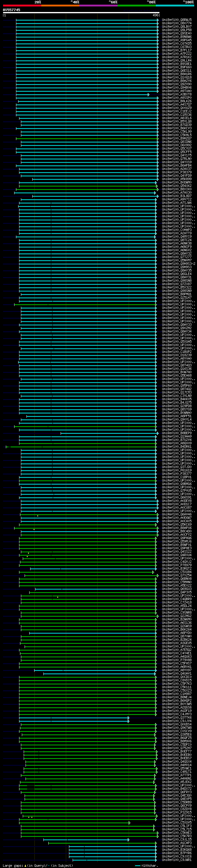Select UniRef100_C9JJV4 label
The height and width of the screenshot is (868, 197).
pos(176,721)
